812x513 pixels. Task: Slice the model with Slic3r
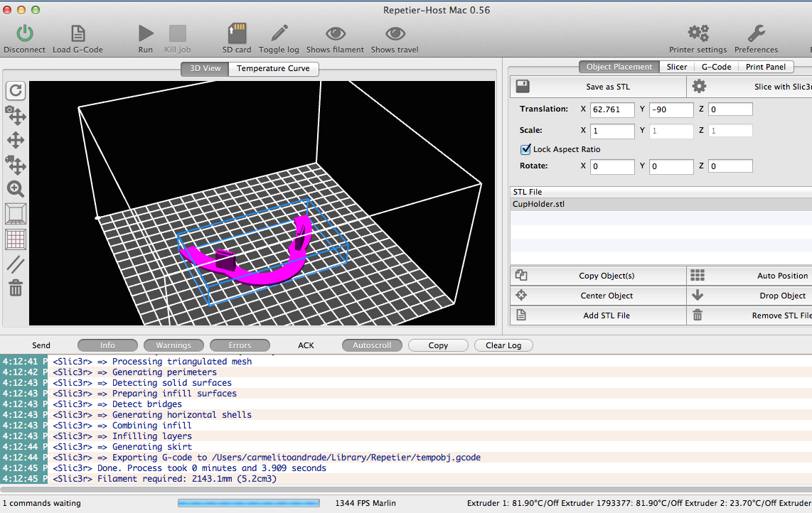point(749,87)
